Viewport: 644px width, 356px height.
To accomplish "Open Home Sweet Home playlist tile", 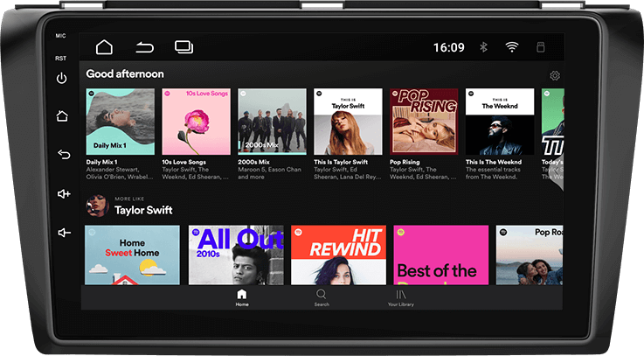I will tap(132, 255).
